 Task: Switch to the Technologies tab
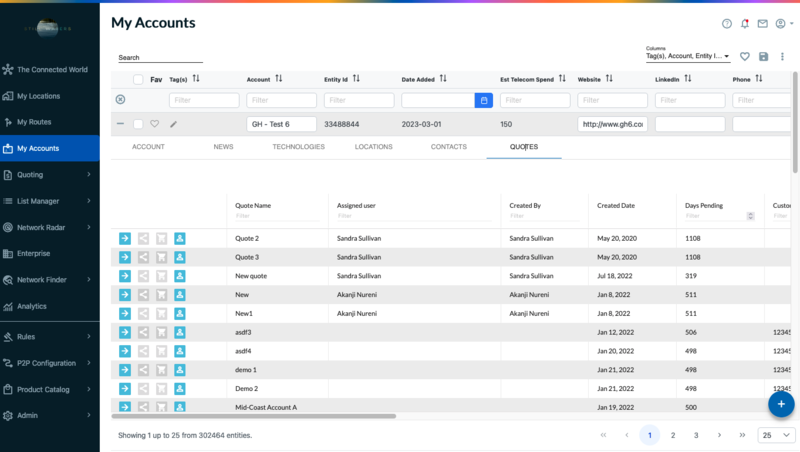pyautogui.click(x=298, y=147)
